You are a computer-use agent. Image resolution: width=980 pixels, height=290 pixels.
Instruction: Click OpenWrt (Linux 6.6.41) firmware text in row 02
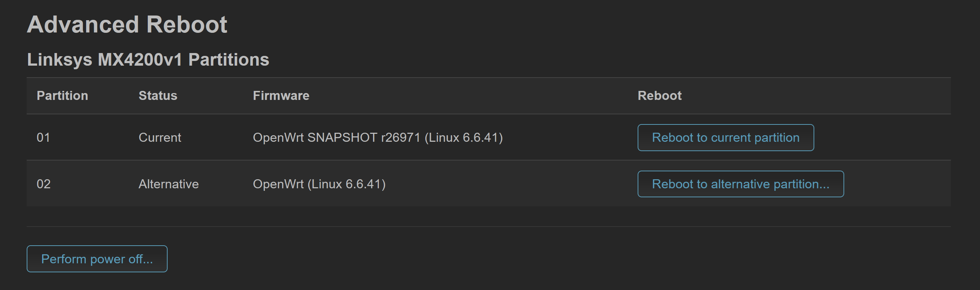pos(319,184)
